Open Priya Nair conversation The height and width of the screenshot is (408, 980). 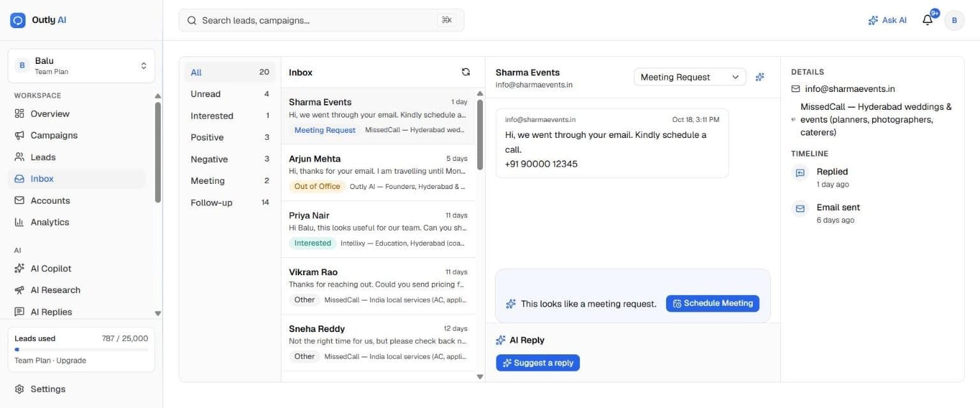(x=378, y=229)
